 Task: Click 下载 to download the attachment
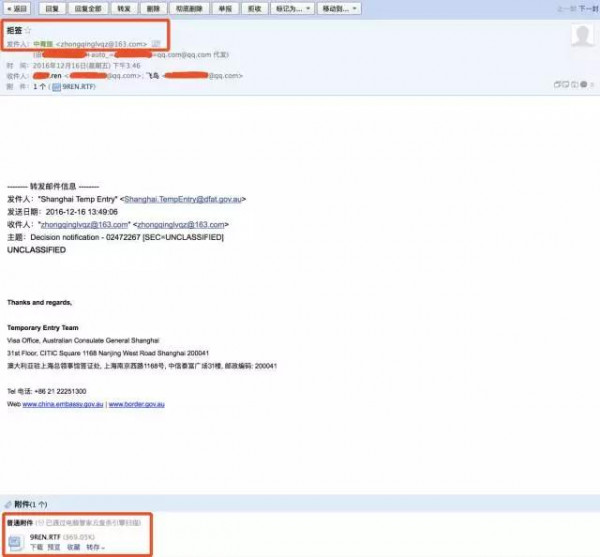[x=37, y=547]
